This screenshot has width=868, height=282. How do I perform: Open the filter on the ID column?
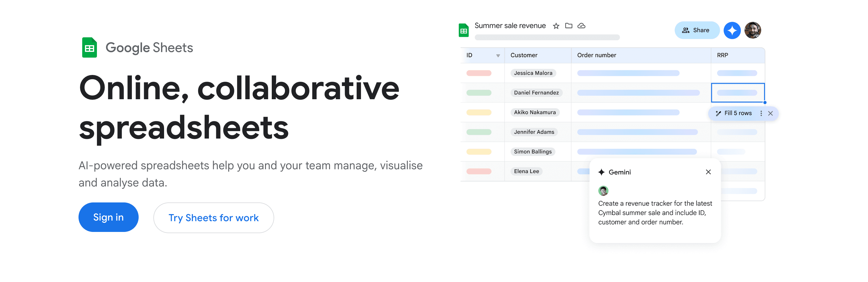[498, 55]
